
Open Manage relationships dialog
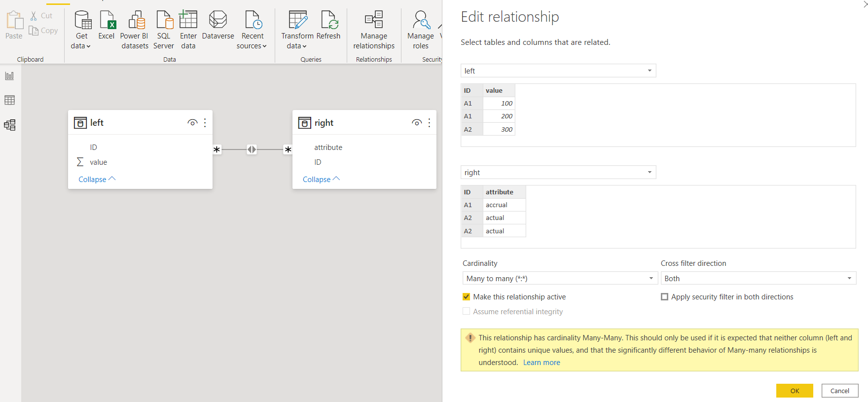(x=374, y=20)
